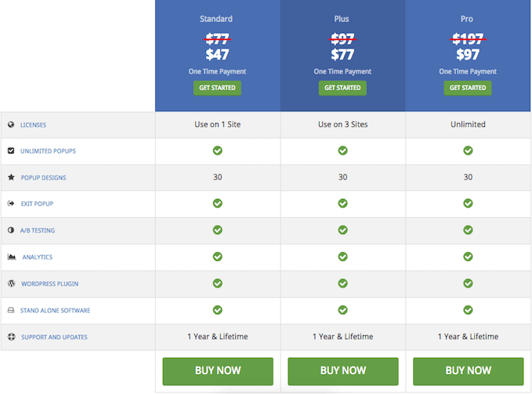The height and width of the screenshot is (394, 532).
Task: Open the Stand Alone Software feature link
Action: pyautogui.click(x=55, y=310)
